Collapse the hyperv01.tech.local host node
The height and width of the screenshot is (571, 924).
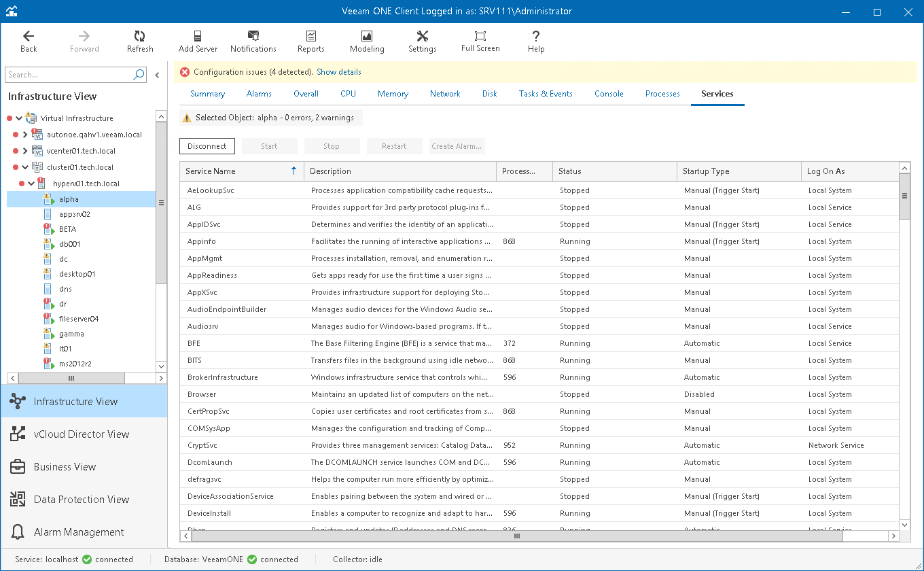pos(31,184)
